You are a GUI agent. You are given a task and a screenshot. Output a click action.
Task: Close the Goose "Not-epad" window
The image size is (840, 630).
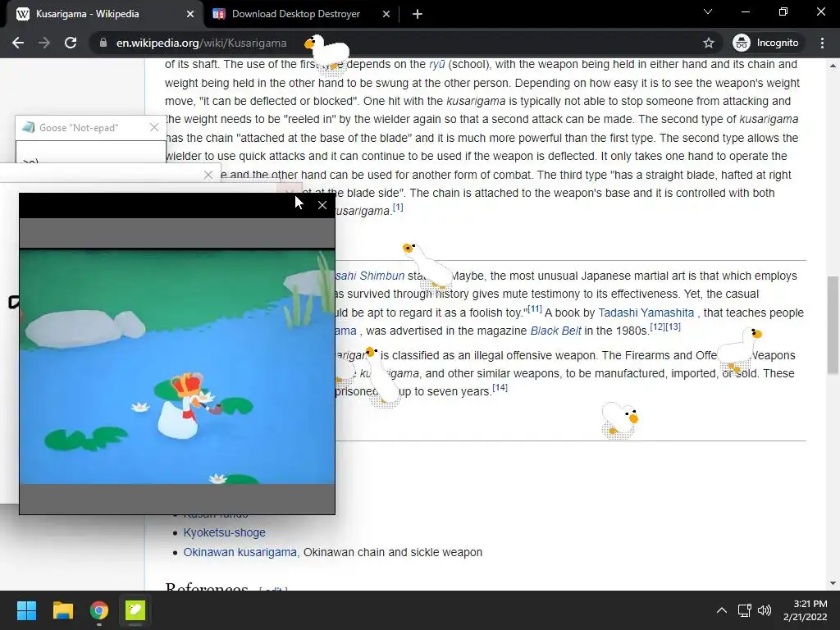coord(154,127)
